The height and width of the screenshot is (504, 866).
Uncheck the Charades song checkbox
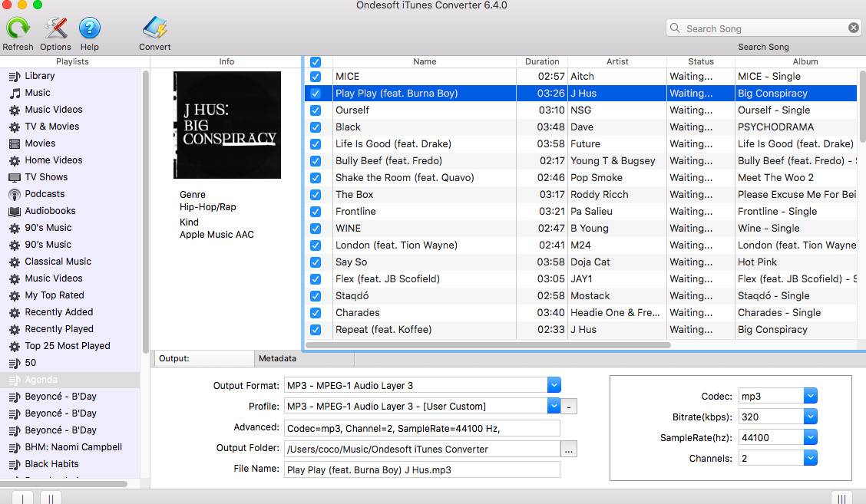point(316,313)
